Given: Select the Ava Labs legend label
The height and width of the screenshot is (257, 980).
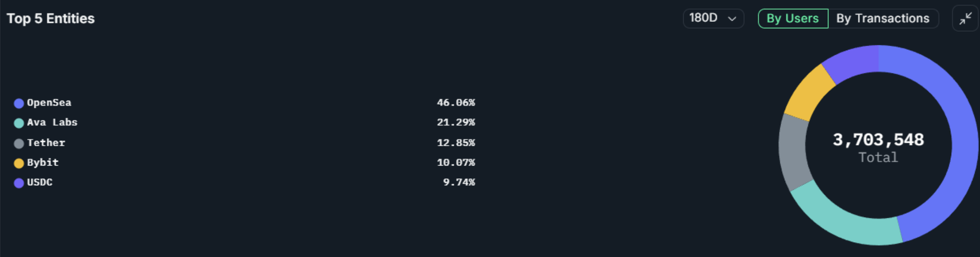Looking at the screenshot, I should [52, 122].
